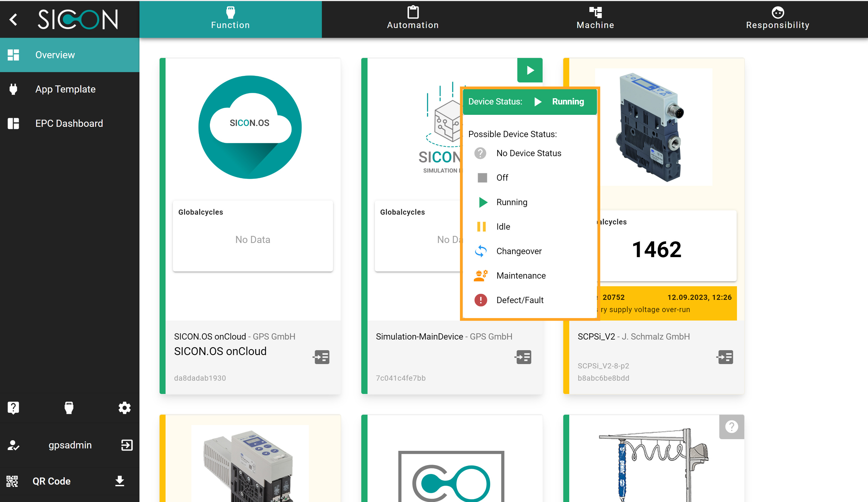Select Defect/Fault status entry

(519, 300)
